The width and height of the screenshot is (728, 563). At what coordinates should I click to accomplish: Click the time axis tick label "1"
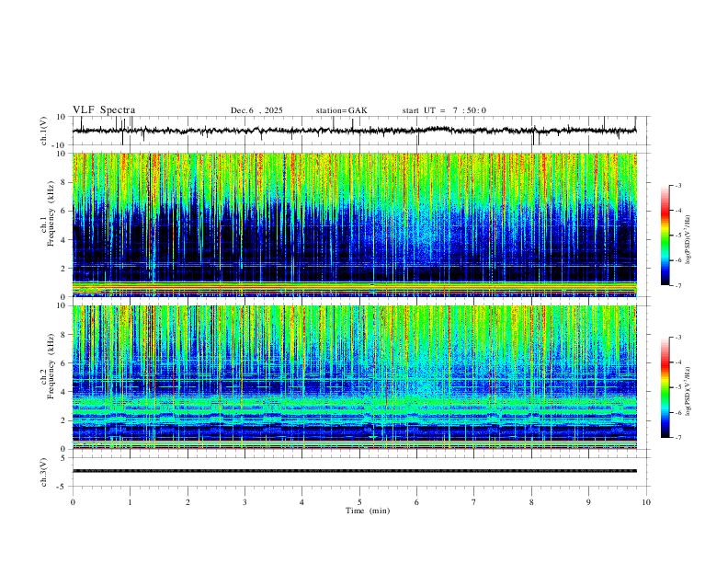tap(130, 502)
